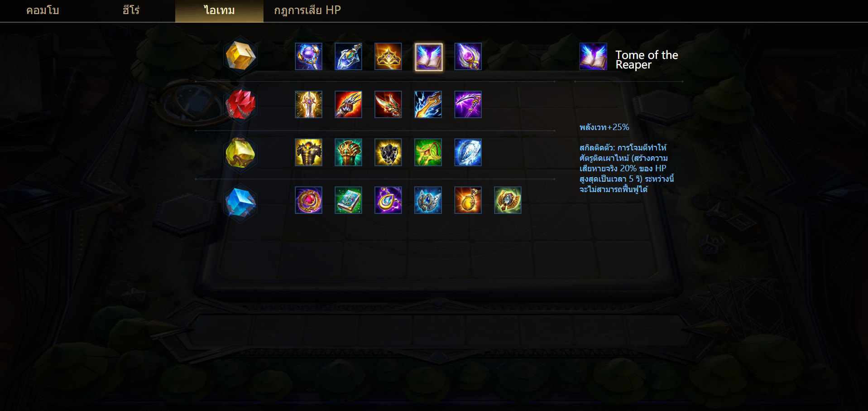Pick the twin red daggers item
The height and width of the screenshot is (411, 868).
click(388, 105)
